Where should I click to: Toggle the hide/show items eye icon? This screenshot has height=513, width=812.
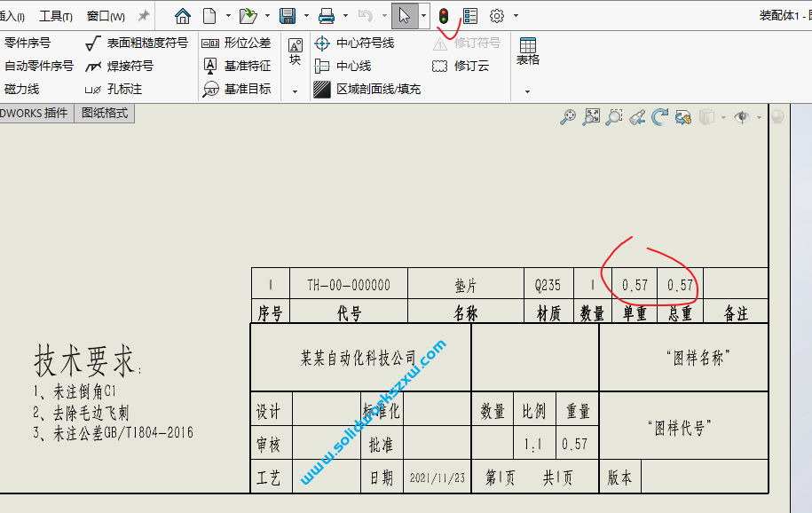click(742, 117)
